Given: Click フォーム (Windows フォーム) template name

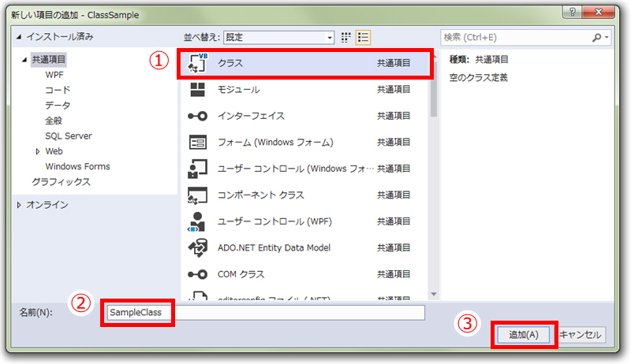Looking at the screenshot, I should coord(275,143).
